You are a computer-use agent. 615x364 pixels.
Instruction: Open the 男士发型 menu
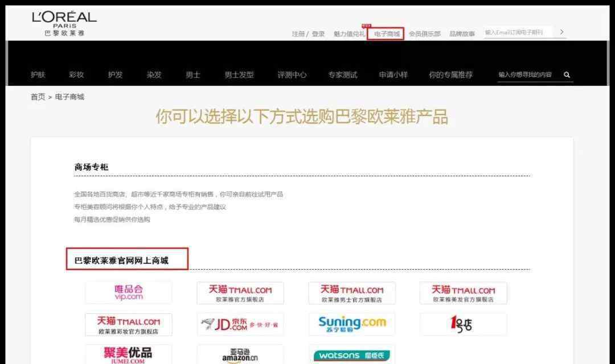click(x=239, y=75)
